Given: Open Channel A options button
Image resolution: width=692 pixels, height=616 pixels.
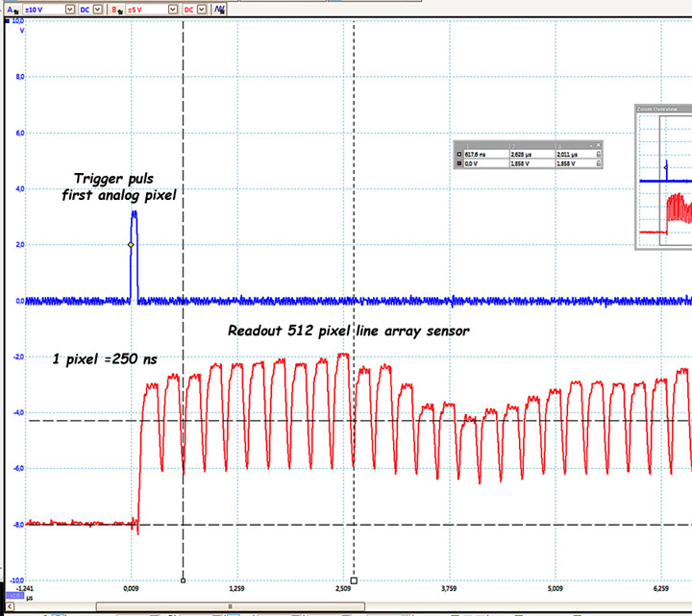Looking at the screenshot, I should pyautogui.click(x=12, y=8).
